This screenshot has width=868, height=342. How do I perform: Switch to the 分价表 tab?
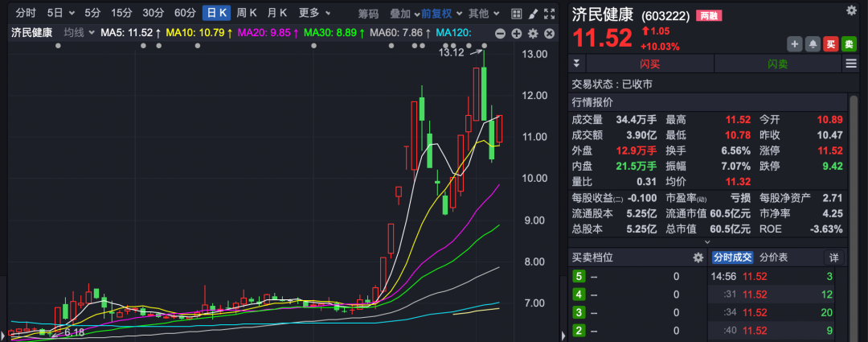click(773, 258)
